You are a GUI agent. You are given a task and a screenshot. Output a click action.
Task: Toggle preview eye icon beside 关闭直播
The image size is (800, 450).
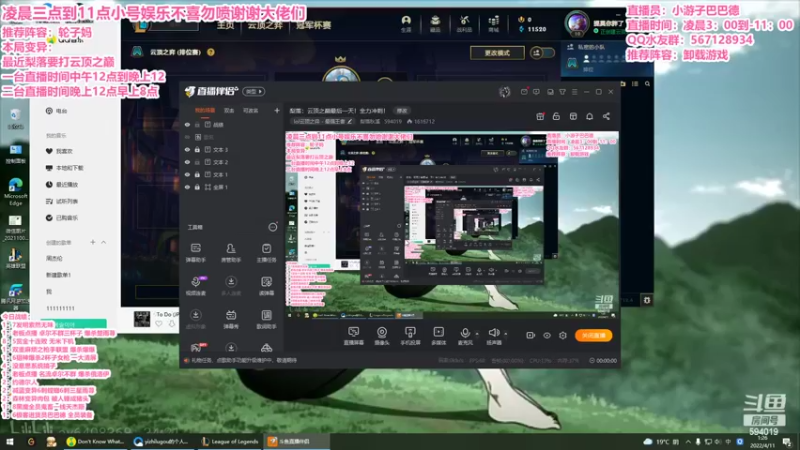pyautogui.click(x=546, y=335)
